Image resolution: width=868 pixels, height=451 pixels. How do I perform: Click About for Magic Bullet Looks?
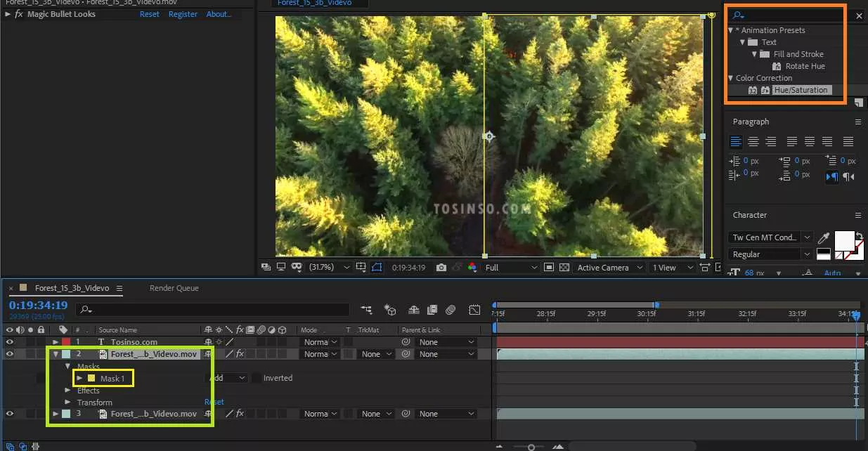[219, 14]
